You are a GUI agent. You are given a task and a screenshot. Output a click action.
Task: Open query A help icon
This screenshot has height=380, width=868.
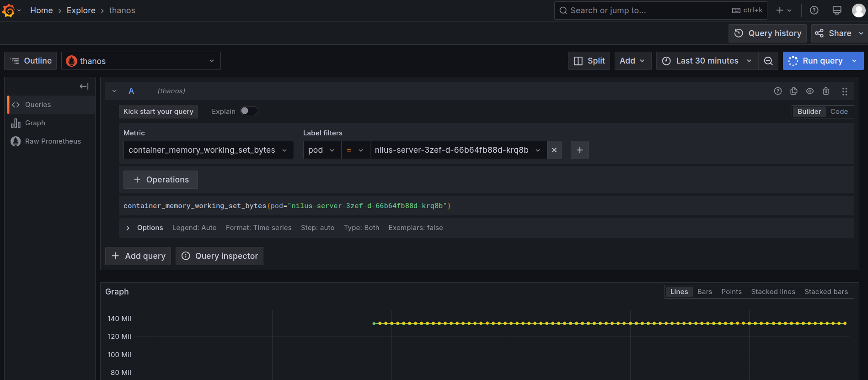[778, 91]
